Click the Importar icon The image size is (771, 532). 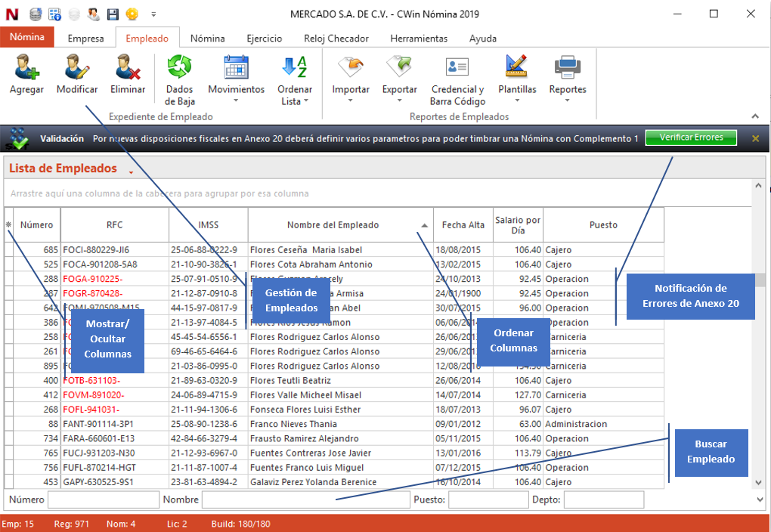coord(351,67)
